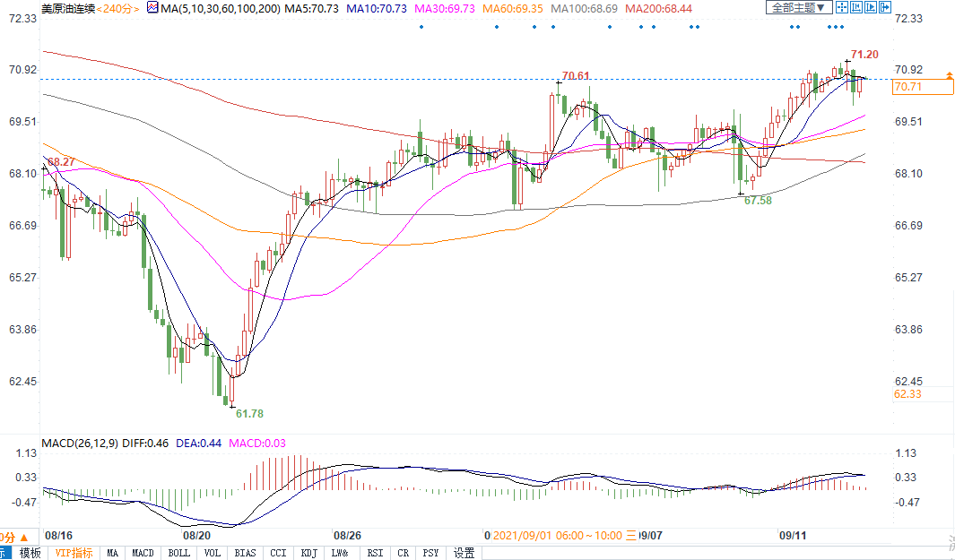Show the RSI indicator tab
This screenshot has height=560, width=955.
375,553
